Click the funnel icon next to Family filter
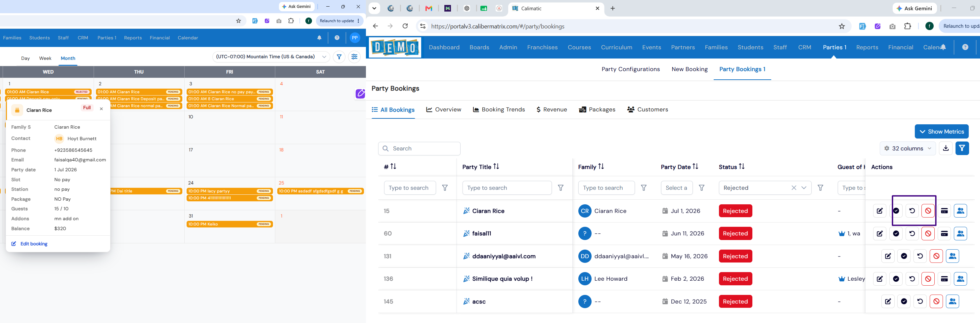Image resolution: width=980 pixels, height=323 pixels. (644, 188)
